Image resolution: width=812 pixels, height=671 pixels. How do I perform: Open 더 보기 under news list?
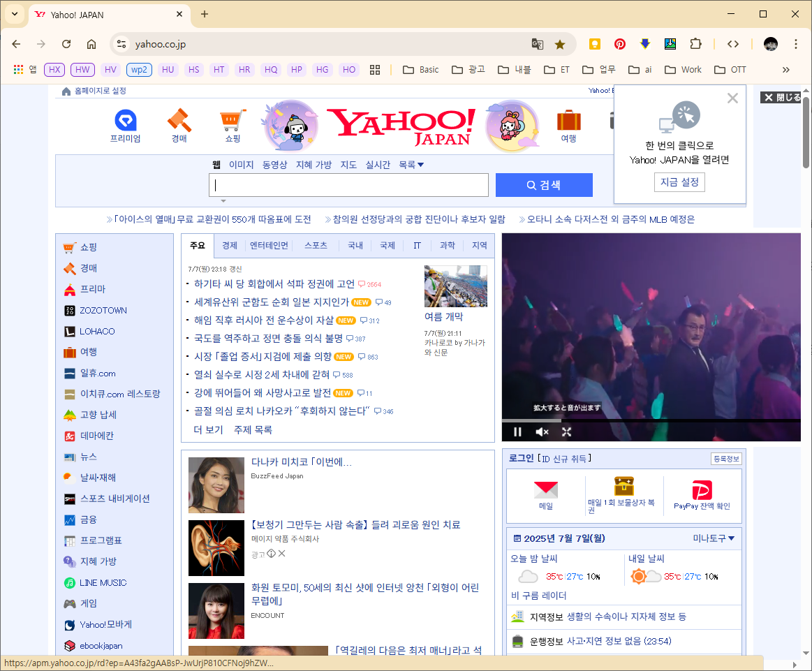208,429
